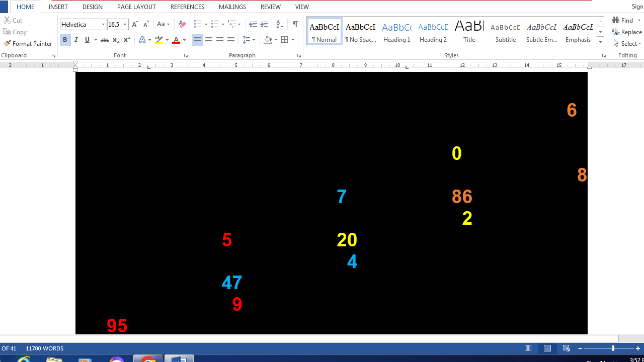The height and width of the screenshot is (362, 644).
Task: Switch to the INSERT tab
Action: (x=58, y=7)
